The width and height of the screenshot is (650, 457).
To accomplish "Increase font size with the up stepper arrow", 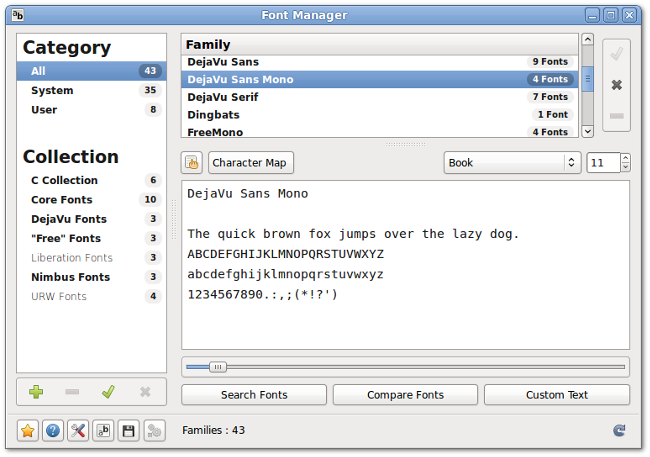I will point(626,158).
